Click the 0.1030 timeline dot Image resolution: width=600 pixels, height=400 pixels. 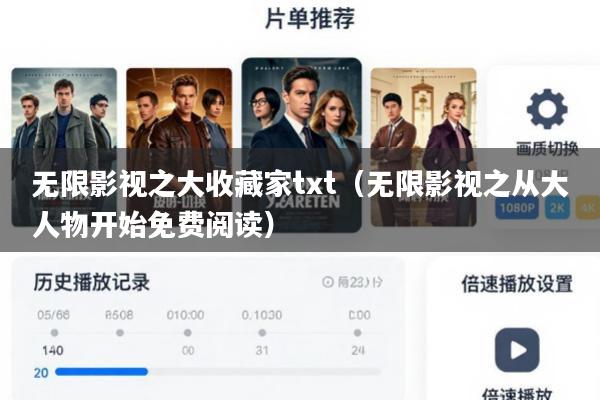pos(262,333)
